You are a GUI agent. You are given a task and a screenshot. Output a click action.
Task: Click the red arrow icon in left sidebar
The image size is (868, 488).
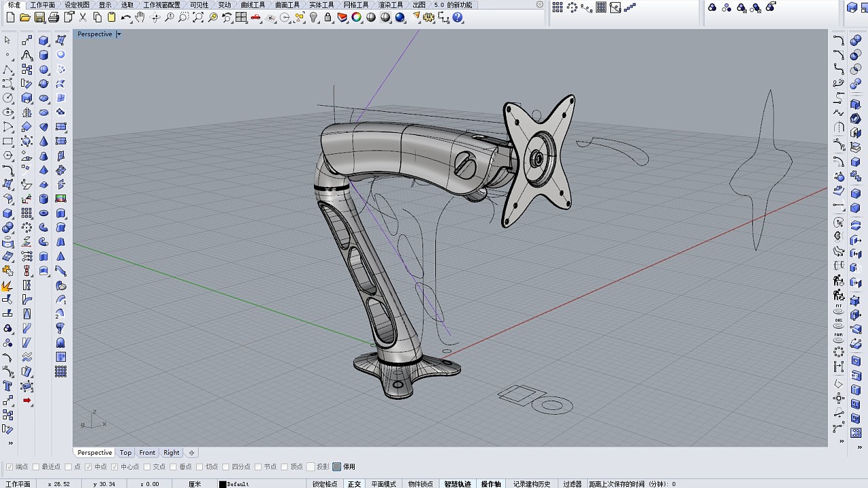click(x=26, y=401)
